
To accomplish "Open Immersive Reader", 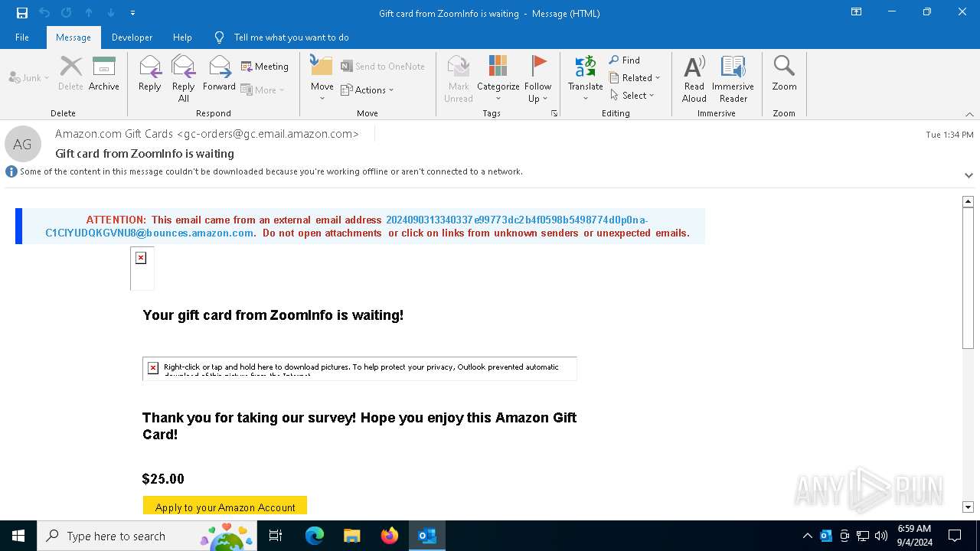I will tap(733, 78).
